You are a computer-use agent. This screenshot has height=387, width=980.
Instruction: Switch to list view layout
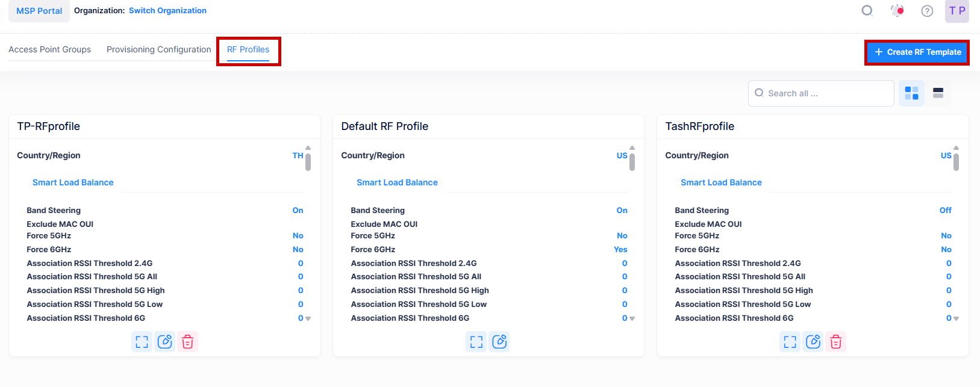click(938, 93)
